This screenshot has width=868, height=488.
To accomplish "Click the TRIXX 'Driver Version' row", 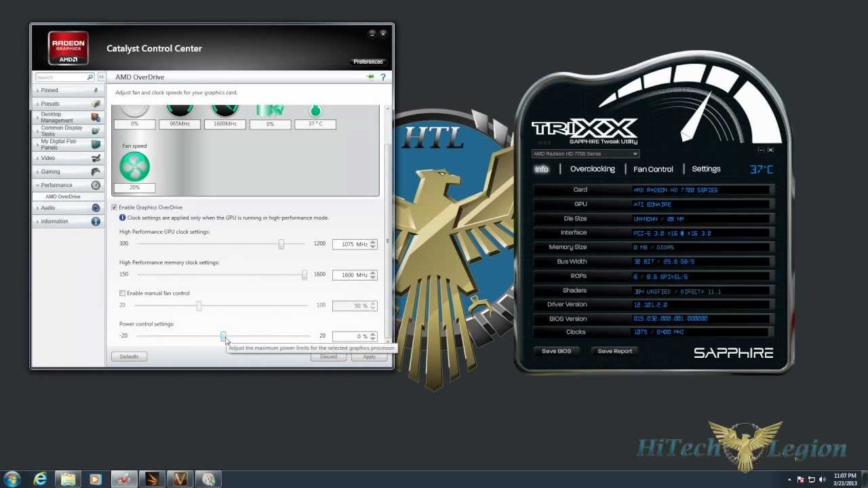I will (652, 305).
